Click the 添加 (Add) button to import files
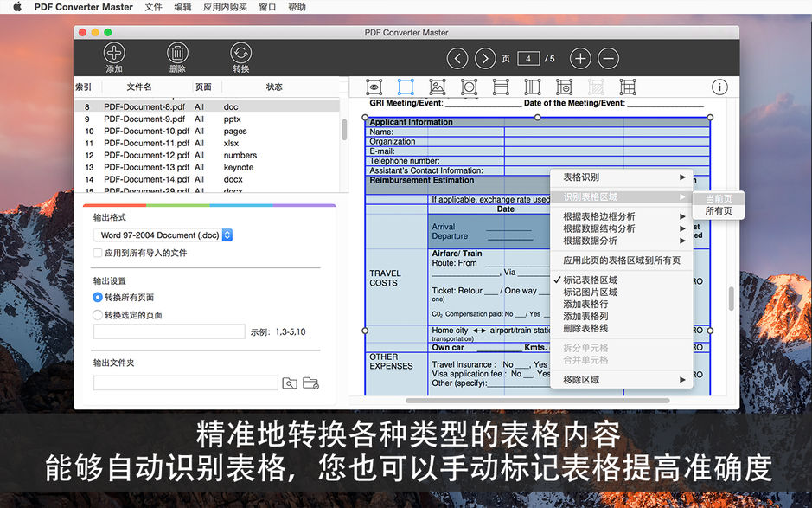 (x=113, y=55)
